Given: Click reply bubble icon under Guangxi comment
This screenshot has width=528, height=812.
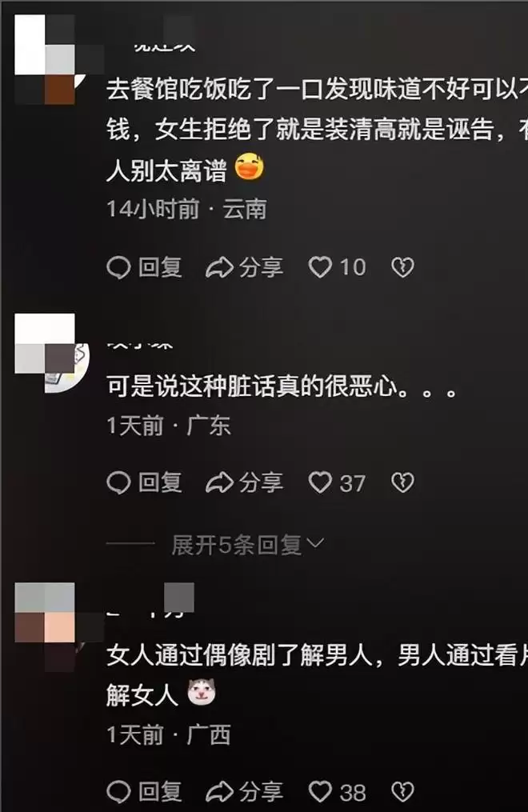Looking at the screenshot, I should point(118,792).
